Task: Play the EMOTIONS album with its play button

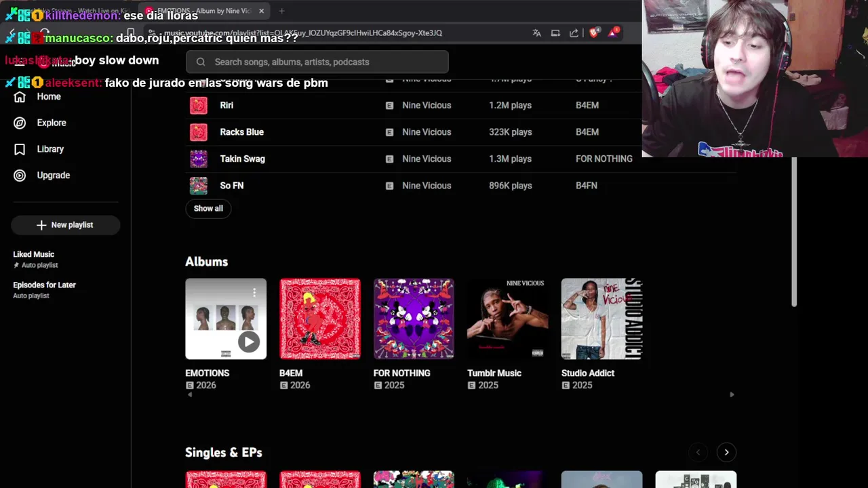Action: (248, 342)
